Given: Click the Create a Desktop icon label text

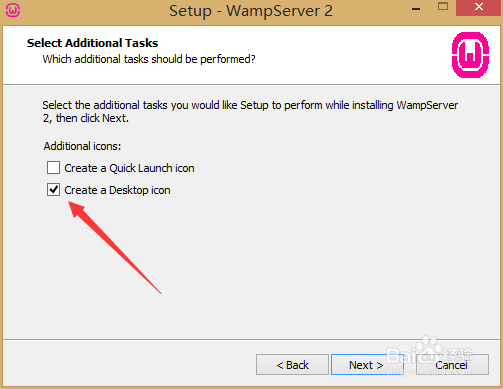Looking at the screenshot, I should (x=117, y=190).
